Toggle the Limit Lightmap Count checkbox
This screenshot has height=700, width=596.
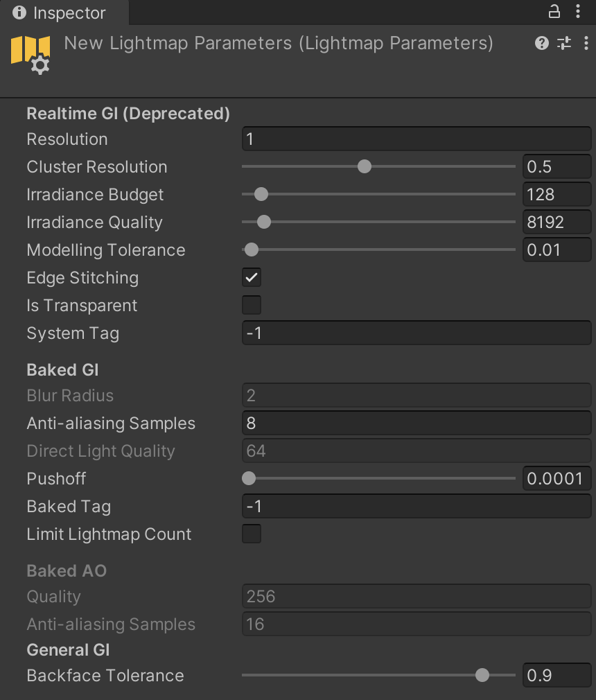click(252, 534)
